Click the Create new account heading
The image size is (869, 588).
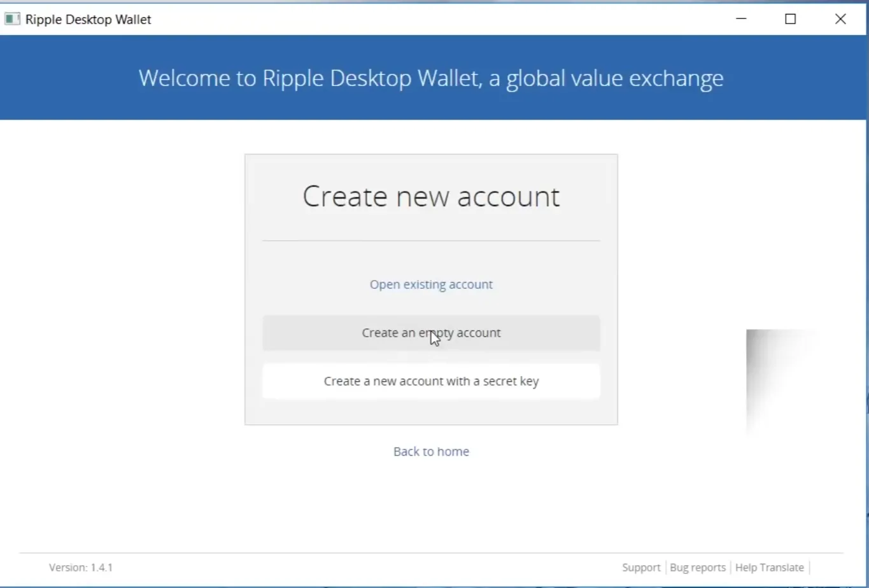click(431, 196)
